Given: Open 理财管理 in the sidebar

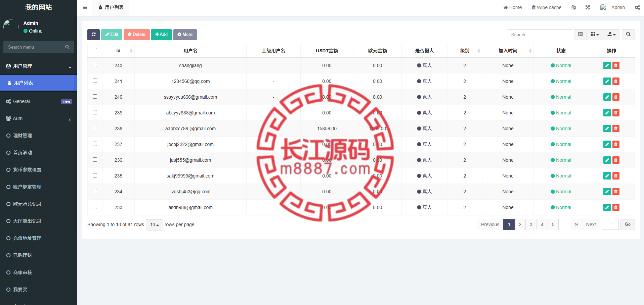Looking at the screenshot, I should (x=39, y=136).
